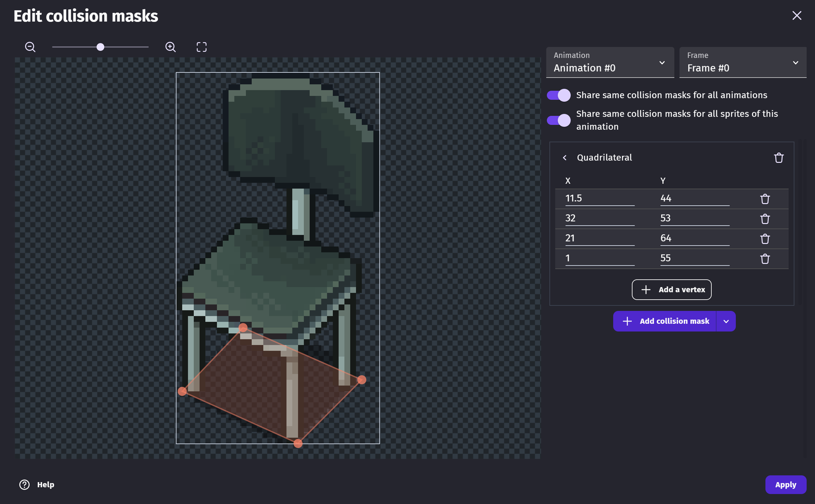This screenshot has width=815, height=504.
Task: Click the zoom in magnifier icon
Action: (x=170, y=47)
